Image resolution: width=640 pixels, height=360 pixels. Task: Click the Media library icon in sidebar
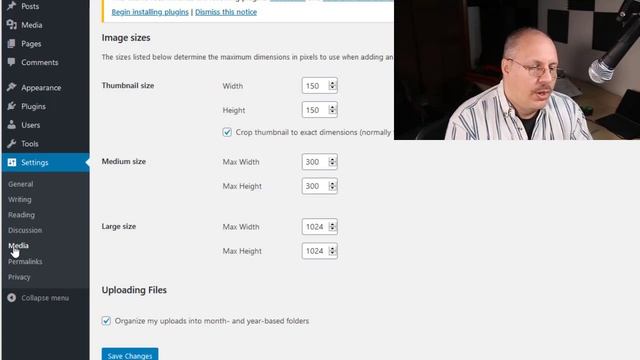(11, 24)
